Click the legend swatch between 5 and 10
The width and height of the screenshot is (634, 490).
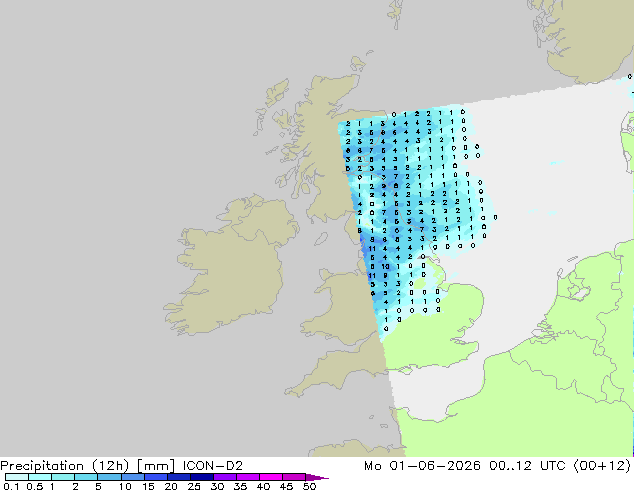click(x=109, y=477)
